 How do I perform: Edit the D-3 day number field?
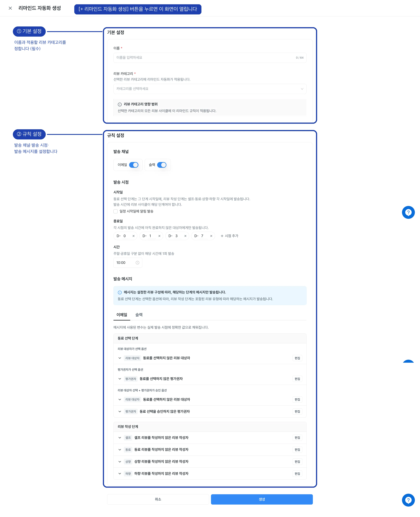178,236
